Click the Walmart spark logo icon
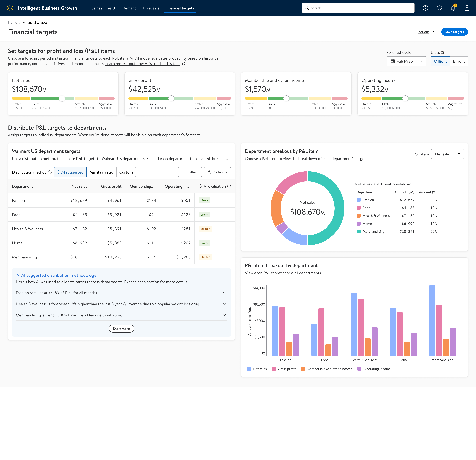 pos(10,8)
